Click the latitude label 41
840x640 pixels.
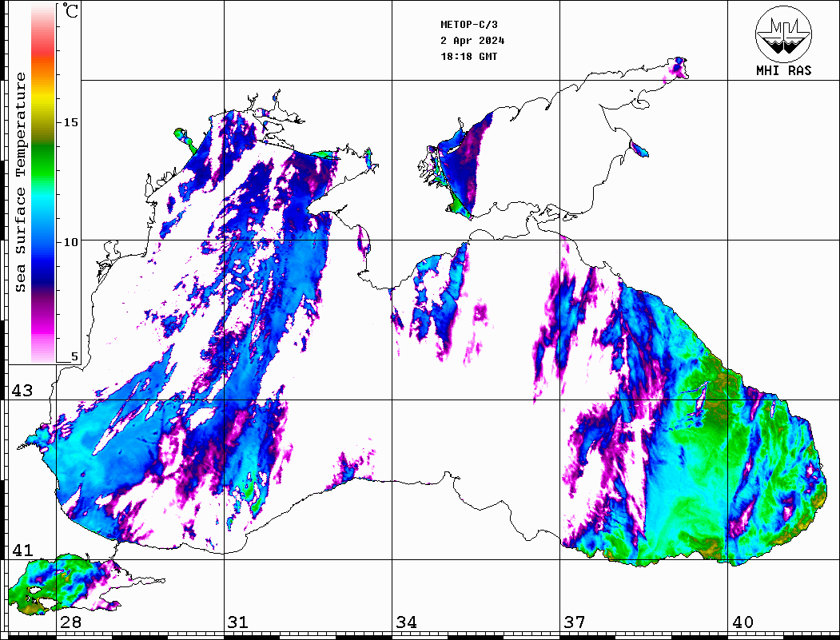click(22, 550)
